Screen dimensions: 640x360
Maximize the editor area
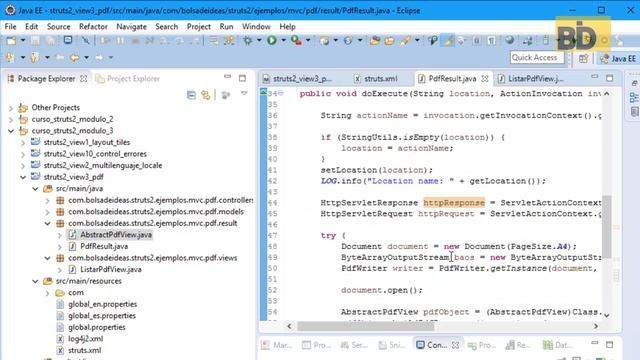(609, 78)
